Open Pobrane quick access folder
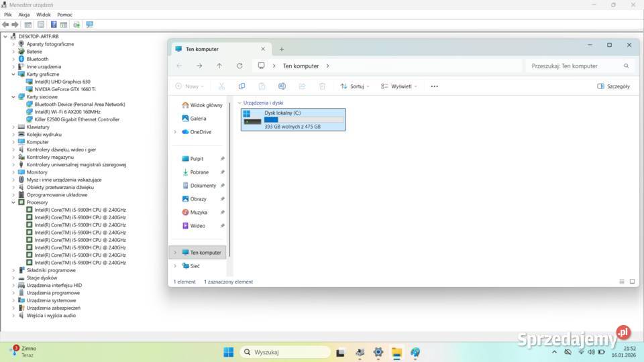This screenshot has height=362, width=644. [x=195, y=172]
